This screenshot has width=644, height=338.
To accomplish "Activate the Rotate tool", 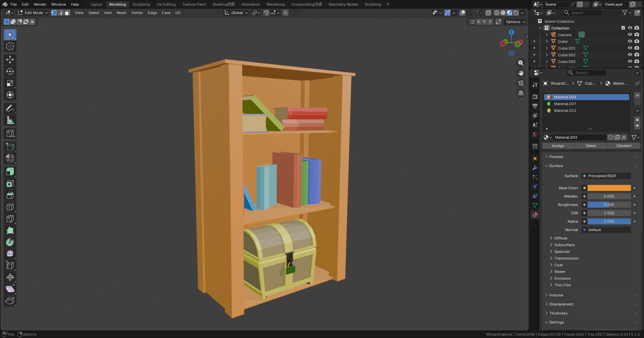I will [10, 71].
